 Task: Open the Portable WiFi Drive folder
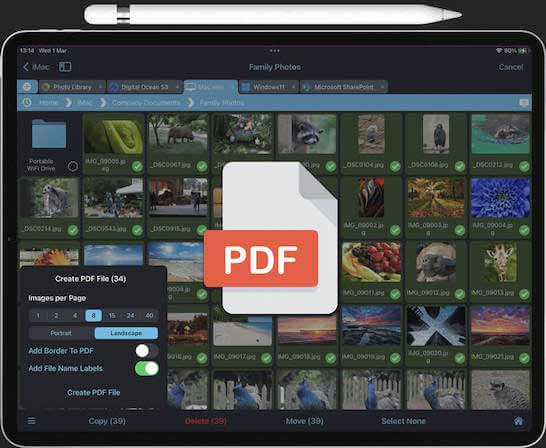point(49,134)
